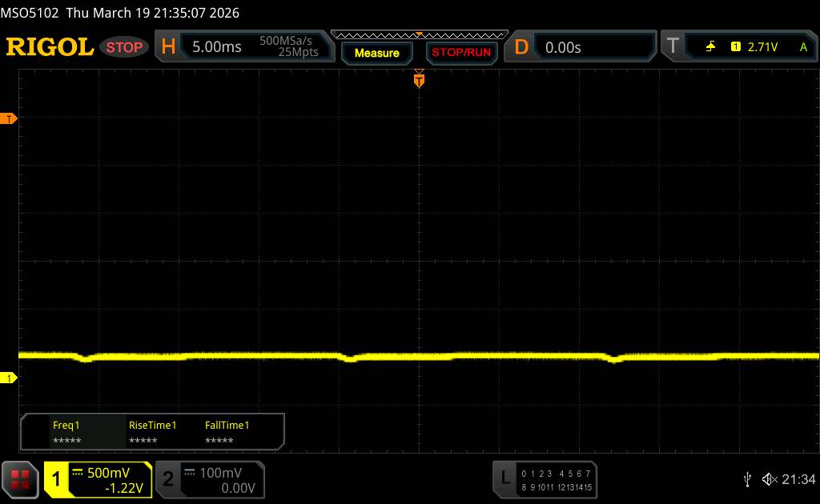Screen dimensions: 820x504
Task: Select the RiseTime1 measurement readout
Action: (152, 433)
